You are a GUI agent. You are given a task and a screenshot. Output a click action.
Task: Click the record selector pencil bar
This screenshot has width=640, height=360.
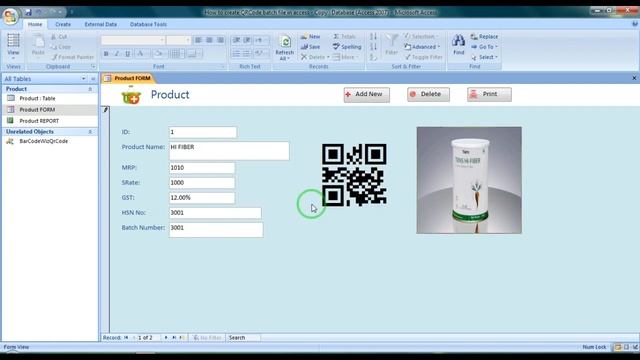[105, 220]
